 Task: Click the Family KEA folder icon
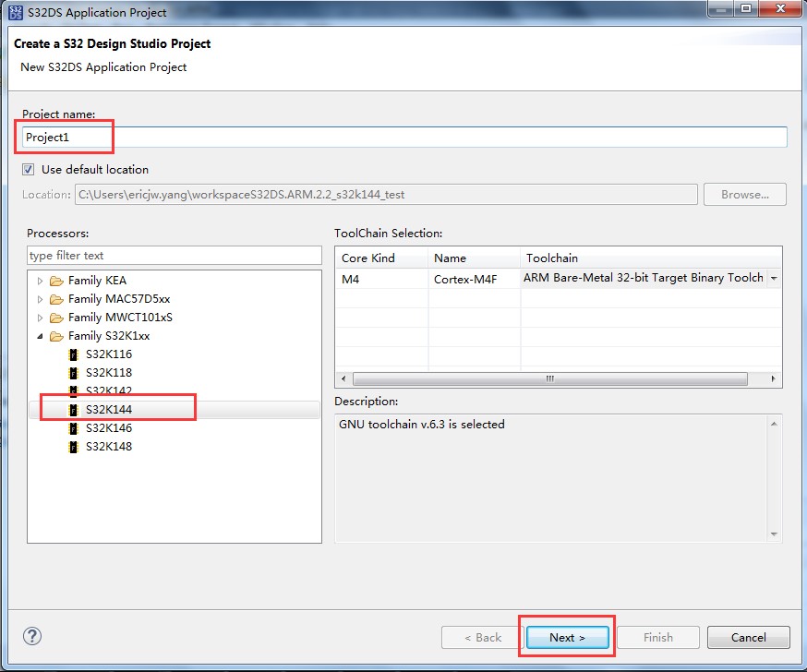coord(56,281)
